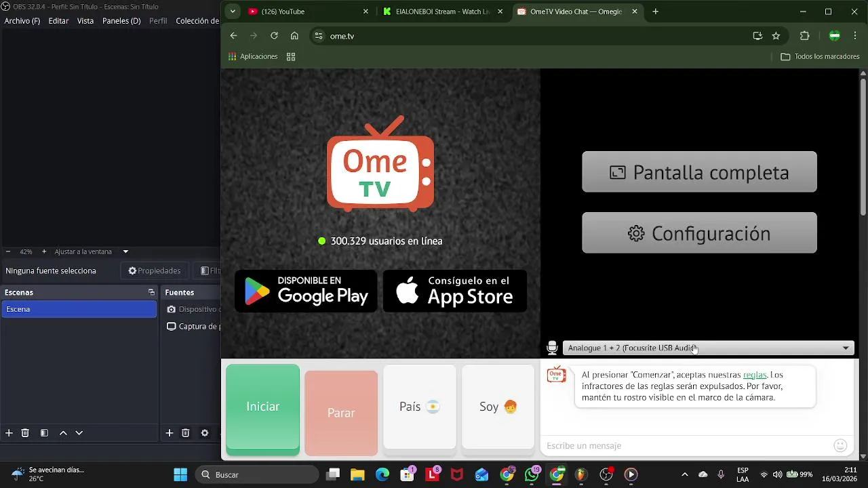Click the microphone icon beside the audio device

pyautogui.click(x=552, y=348)
